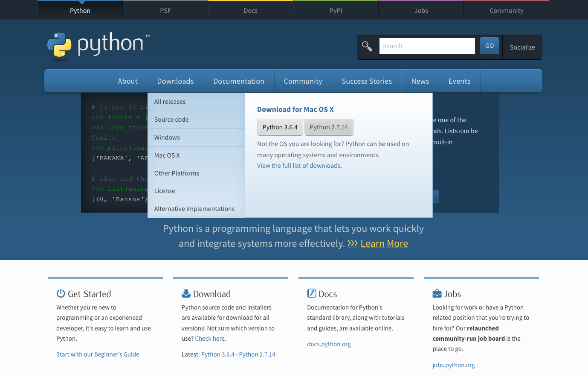
Task: Click the Docs section heading
Action: coord(328,294)
